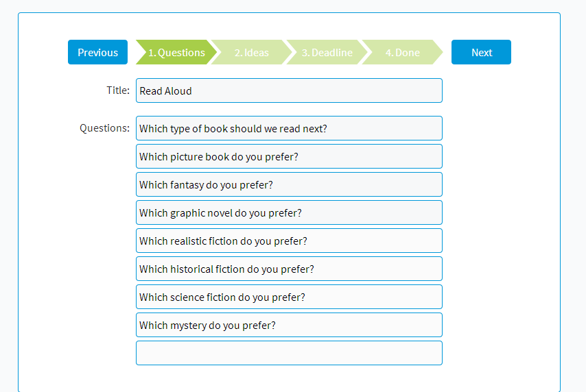
Task: Click the 'Which fantasy do you prefer' field
Action: 289,184
